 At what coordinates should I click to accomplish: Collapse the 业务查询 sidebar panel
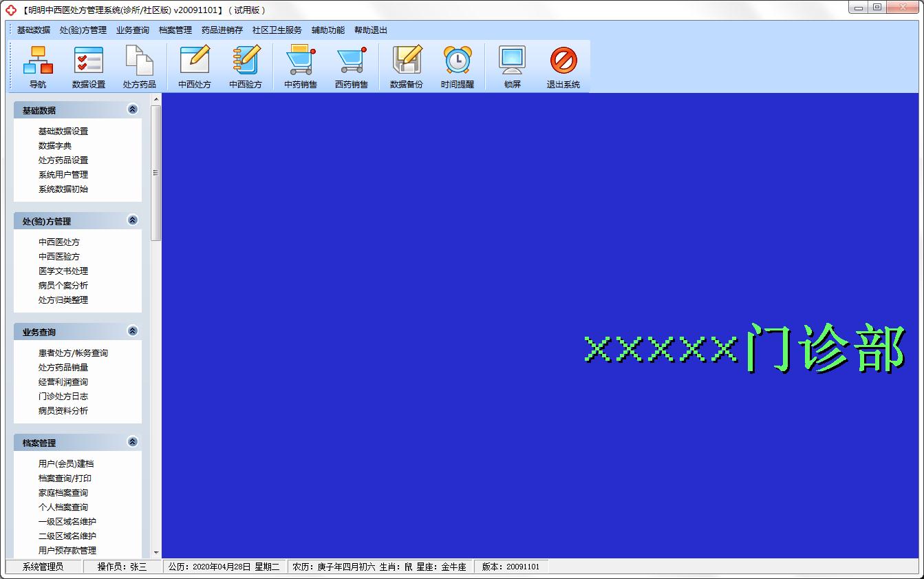click(133, 331)
